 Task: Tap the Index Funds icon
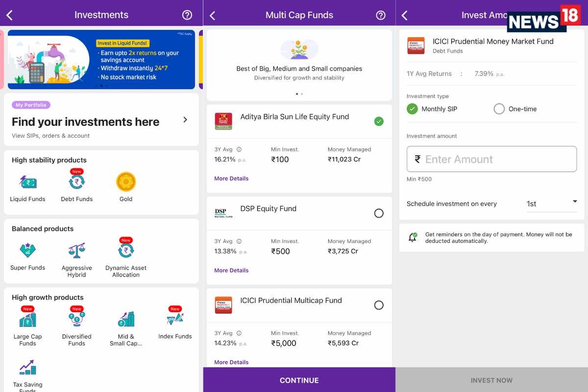[x=174, y=318]
